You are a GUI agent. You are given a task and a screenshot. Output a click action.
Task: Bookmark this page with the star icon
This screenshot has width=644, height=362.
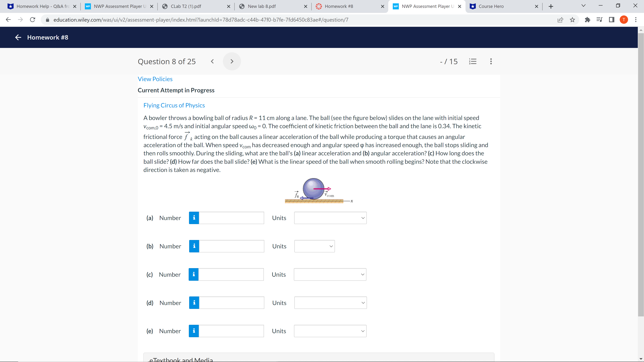click(572, 20)
